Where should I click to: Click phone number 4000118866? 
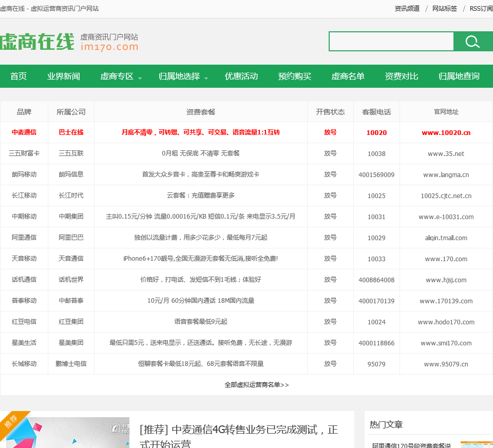[376, 343]
